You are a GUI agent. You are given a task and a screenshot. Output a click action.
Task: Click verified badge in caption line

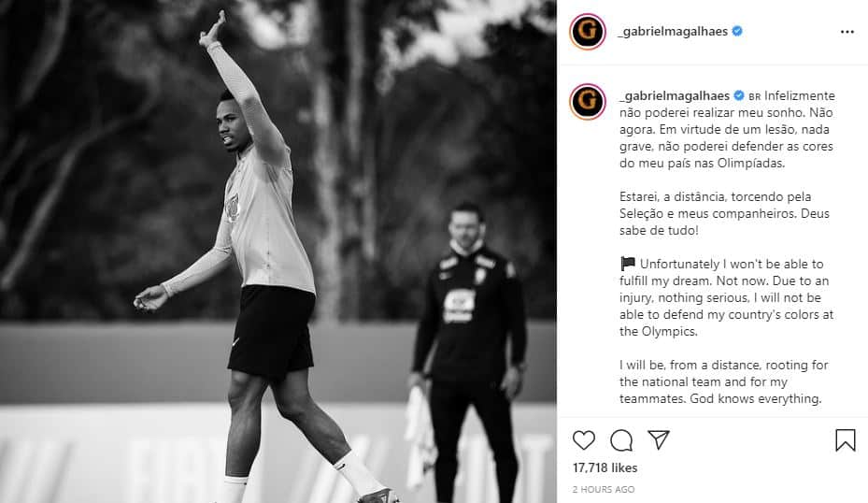739,96
